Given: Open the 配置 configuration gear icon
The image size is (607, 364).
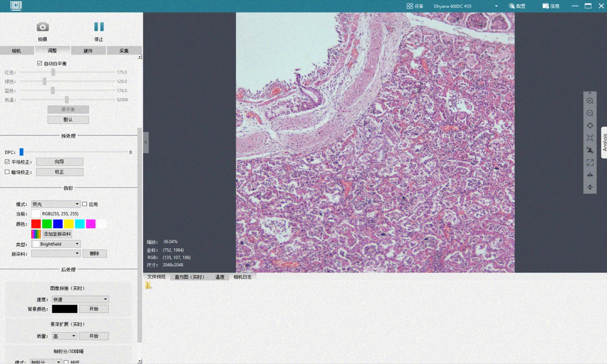Looking at the screenshot, I should [512, 6].
